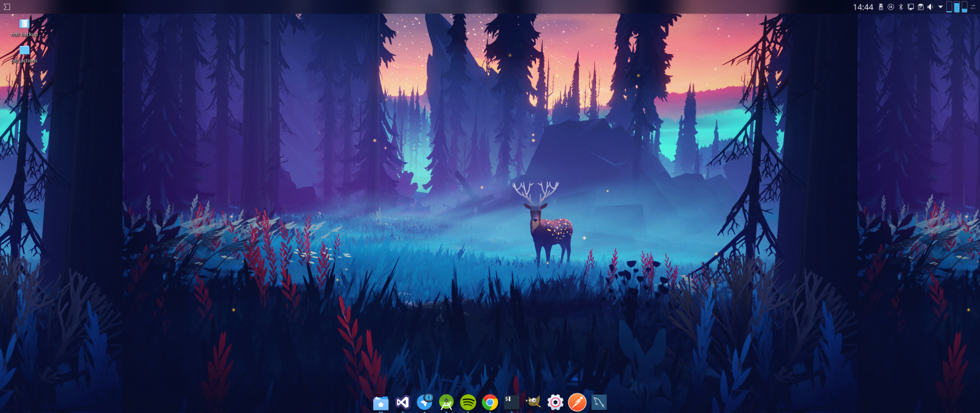The height and width of the screenshot is (413, 980).
Task: Open the clipboard tray icon
Action: click(x=921, y=7)
